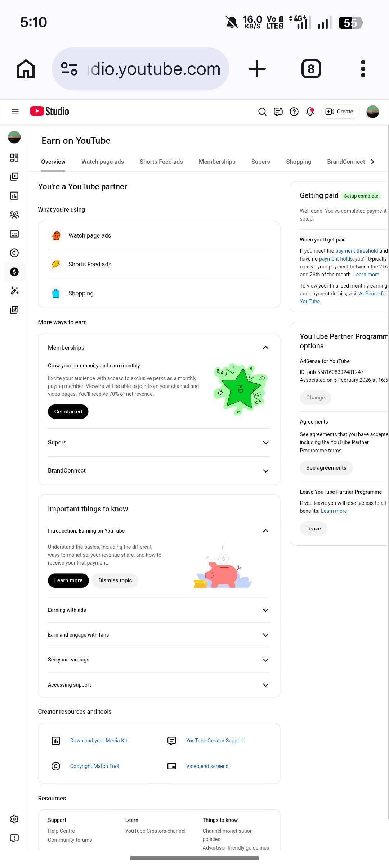Open Download your Media Kit link
389x868 pixels.
click(x=98, y=741)
